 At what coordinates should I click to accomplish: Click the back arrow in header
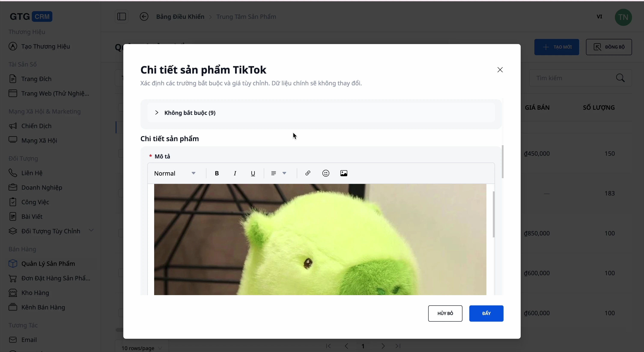pos(144,17)
